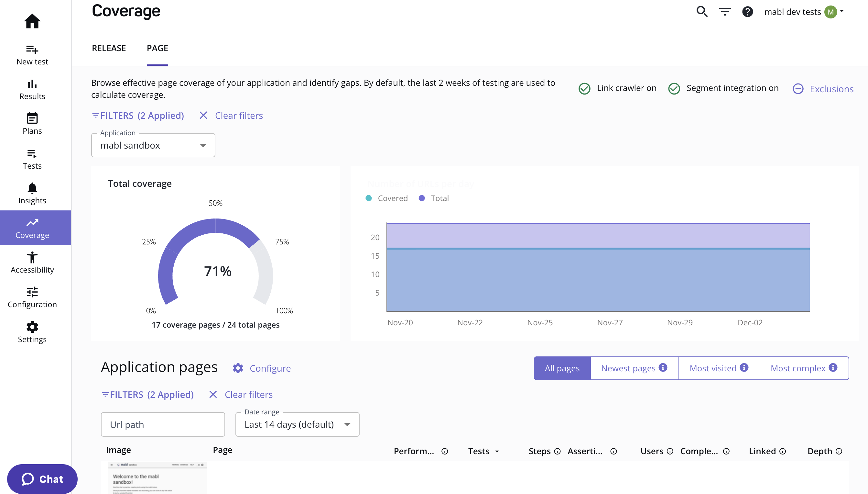The width and height of the screenshot is (868, 494).
Task: Open the top-bar filter icon
Action: (x=725, y=12)
